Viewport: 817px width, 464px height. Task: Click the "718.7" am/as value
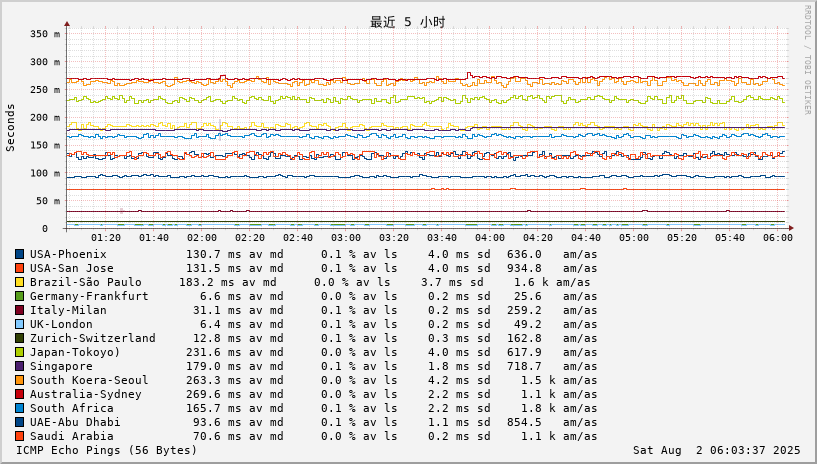pos(524,367)
